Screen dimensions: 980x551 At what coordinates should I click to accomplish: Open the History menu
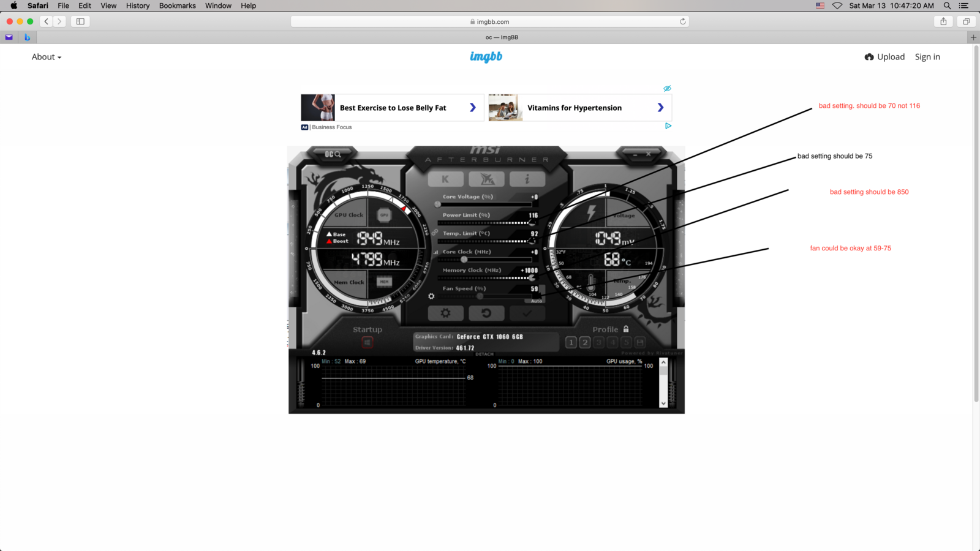[x=138, y=6]
